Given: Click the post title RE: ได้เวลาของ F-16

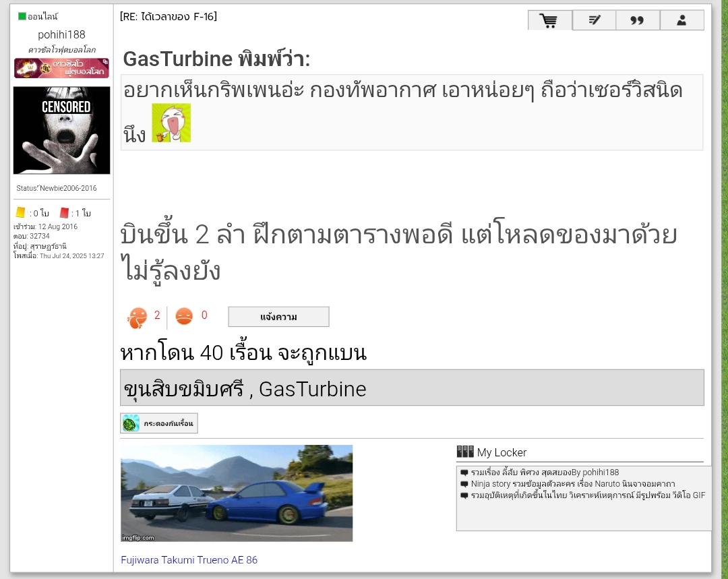Looking at the screenshot, I should [169, 17].
